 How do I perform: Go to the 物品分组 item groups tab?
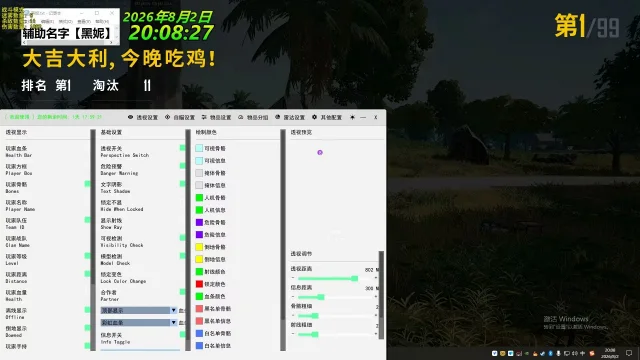[x=253, y=117]
